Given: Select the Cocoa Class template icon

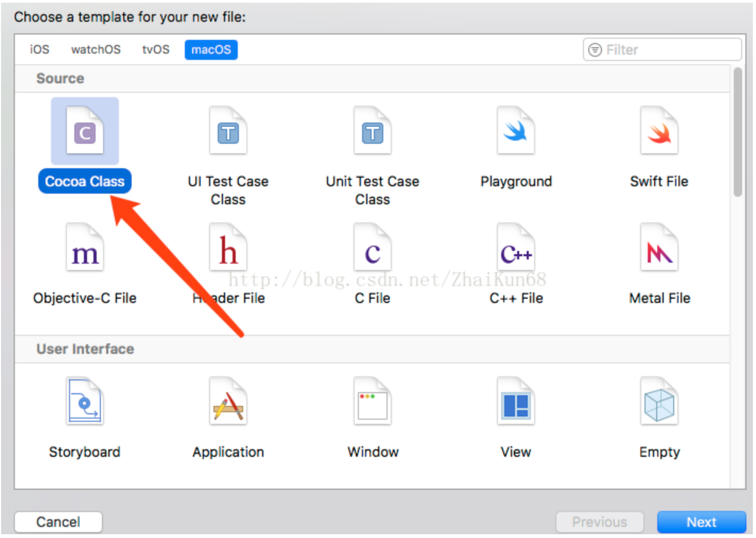Looking at the screenshot, I should 85,131.
